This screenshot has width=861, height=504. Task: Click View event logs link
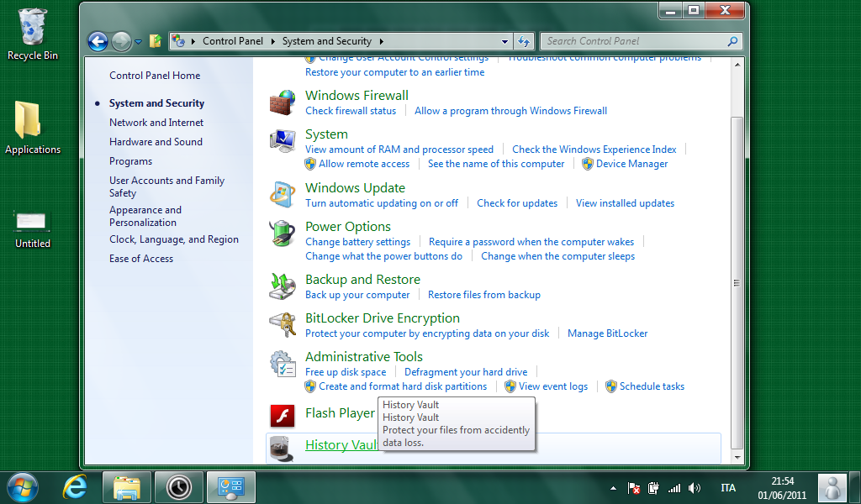[553, 386]
